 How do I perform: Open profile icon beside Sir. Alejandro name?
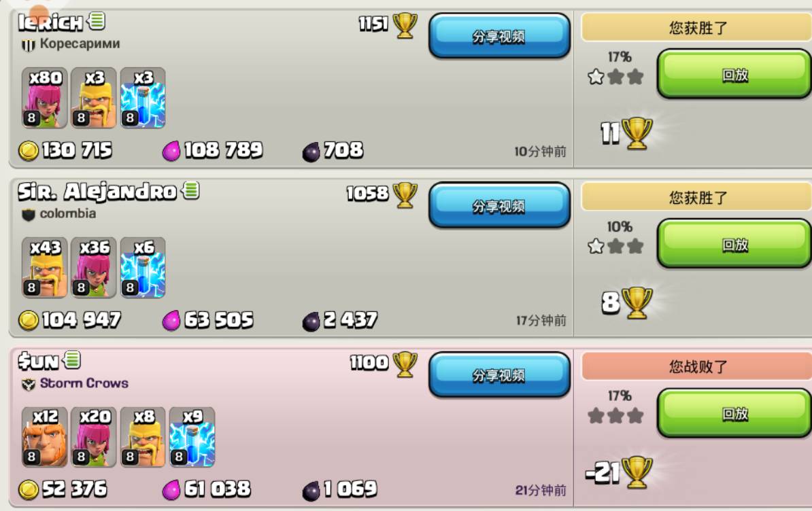[191, 191]
